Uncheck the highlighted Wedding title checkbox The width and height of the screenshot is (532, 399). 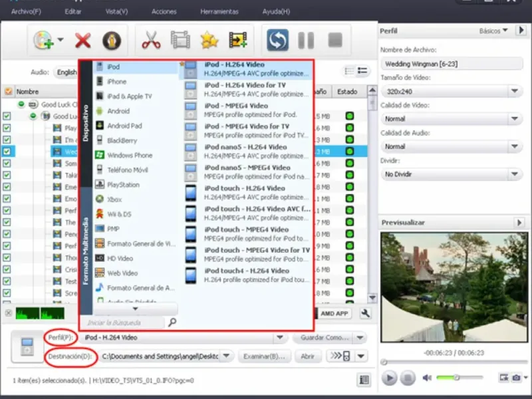(7, 152)
